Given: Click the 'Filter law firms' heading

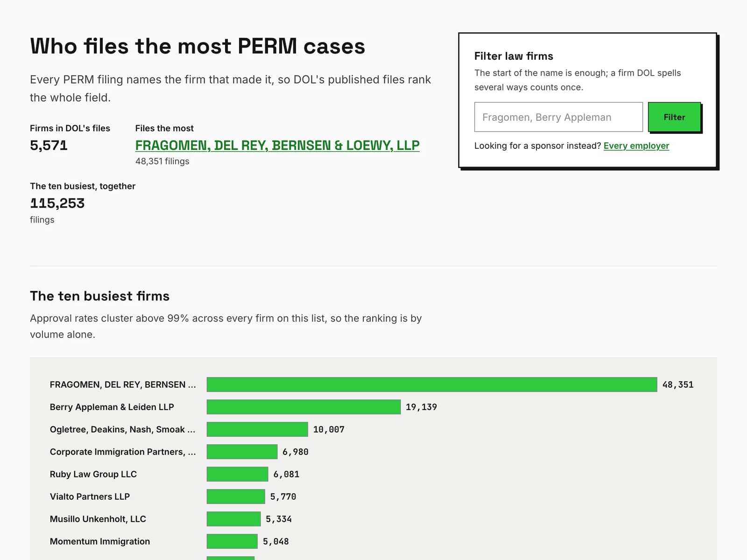Looking at the screenshot, I should 514,56.
